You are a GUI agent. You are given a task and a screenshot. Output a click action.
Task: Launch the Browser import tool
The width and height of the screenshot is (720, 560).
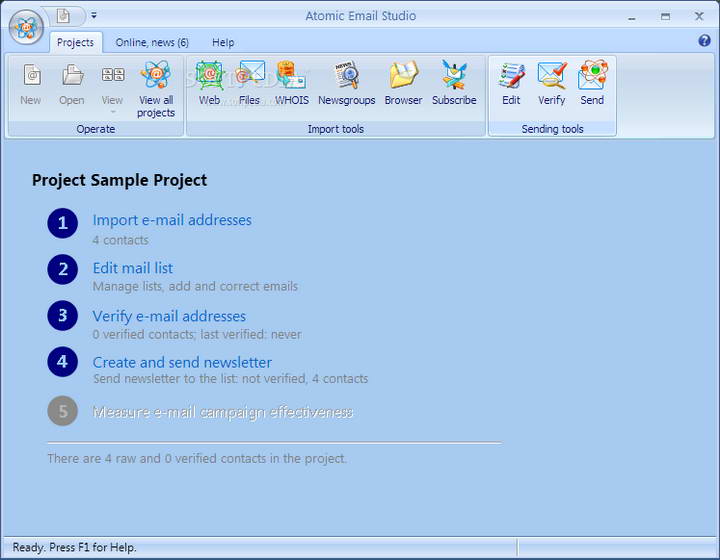pos(403,83)
